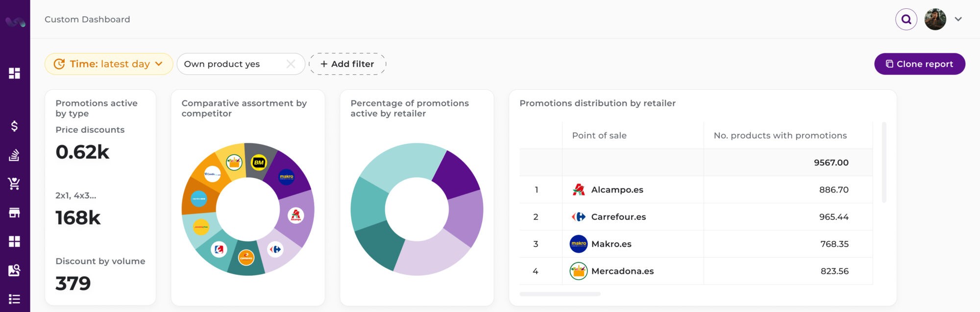
Task: Open the stacked layers icon in sidebar
Action: point(15,155)
